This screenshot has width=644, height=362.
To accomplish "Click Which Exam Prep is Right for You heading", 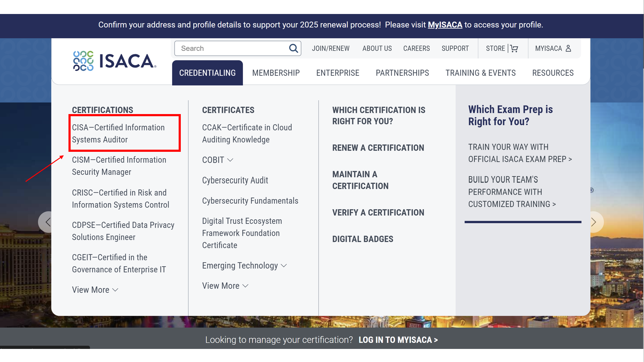I will [x=510, y=116].
